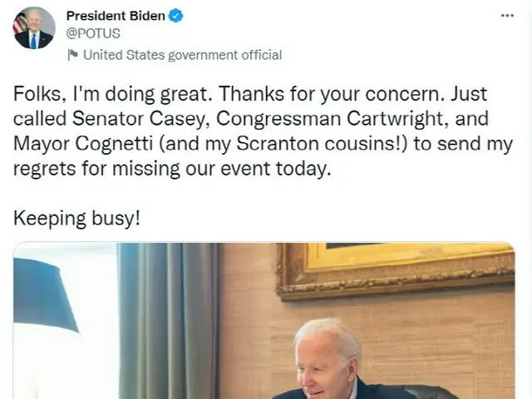Image resolution: width=532 pixels, height=399 pixels.
Task: Open President Biden's profile avatar
Action: pos(34,27)
